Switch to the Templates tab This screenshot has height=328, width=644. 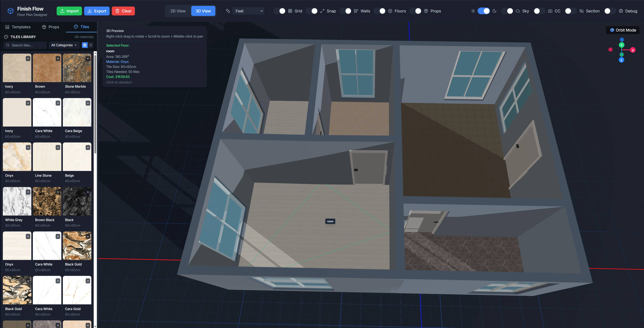click(18, 27)
